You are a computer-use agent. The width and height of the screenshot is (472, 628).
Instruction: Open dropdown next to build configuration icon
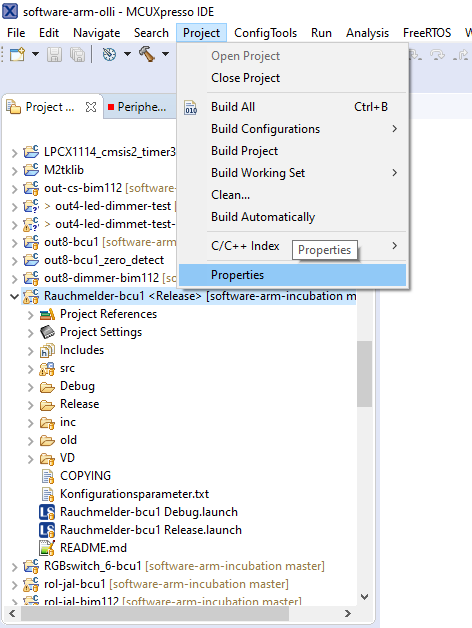click(127, 54)
